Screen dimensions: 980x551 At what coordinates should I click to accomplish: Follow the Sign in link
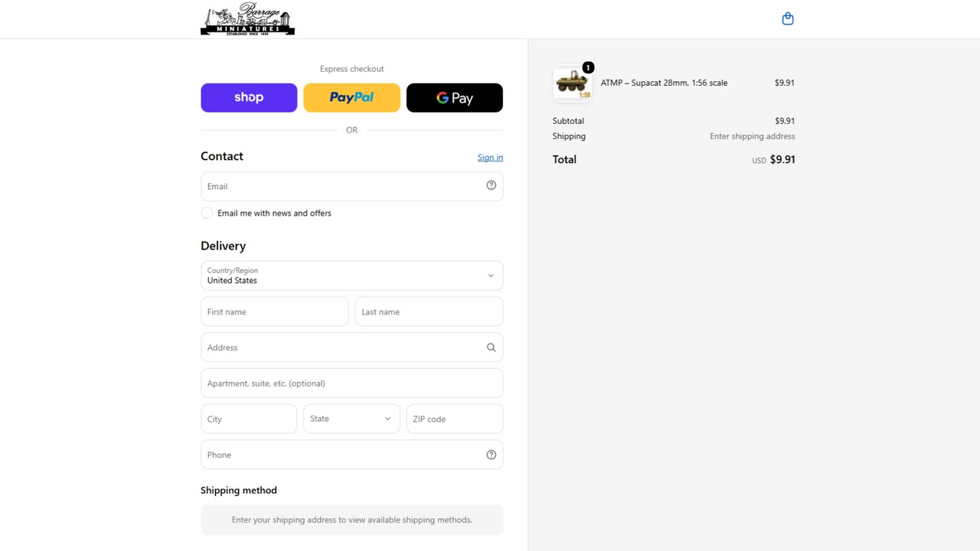point(490,158)
